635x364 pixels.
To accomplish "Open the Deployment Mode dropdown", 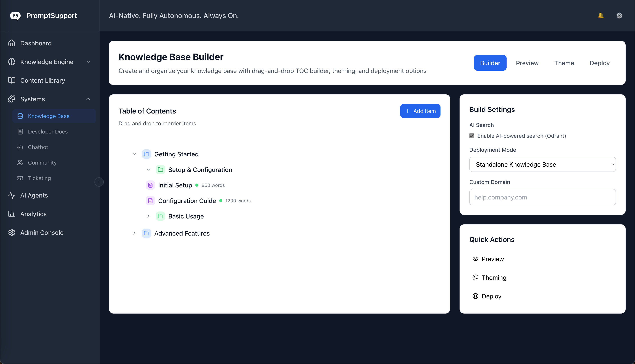I will (542, 164).
